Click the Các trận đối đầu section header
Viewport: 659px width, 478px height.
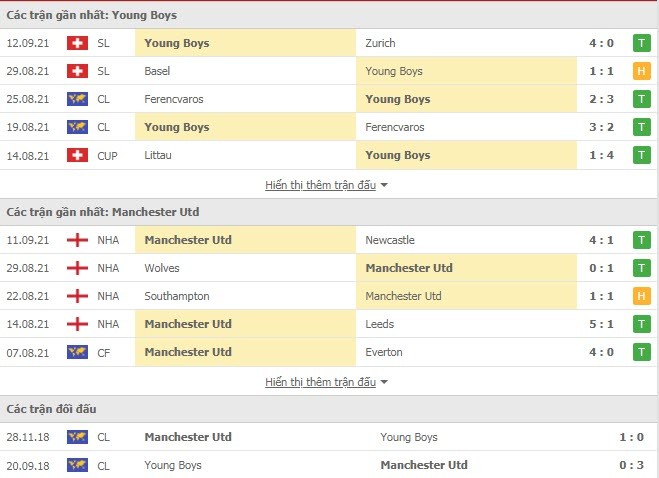(51, 409)
